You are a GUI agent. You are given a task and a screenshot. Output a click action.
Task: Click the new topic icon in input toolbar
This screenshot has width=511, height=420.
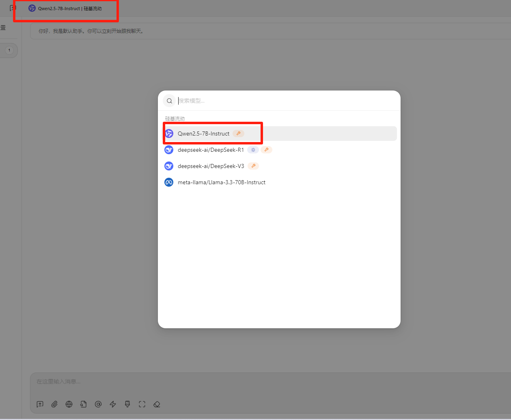(x=40, y=404)
